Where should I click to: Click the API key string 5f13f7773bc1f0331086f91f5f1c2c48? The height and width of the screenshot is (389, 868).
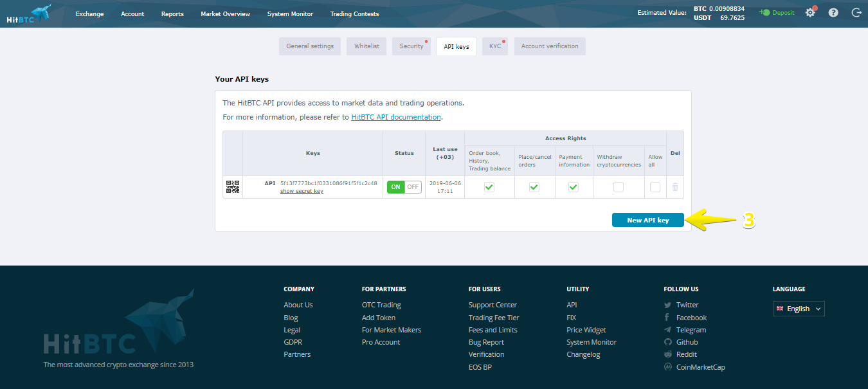click(329, 183)
